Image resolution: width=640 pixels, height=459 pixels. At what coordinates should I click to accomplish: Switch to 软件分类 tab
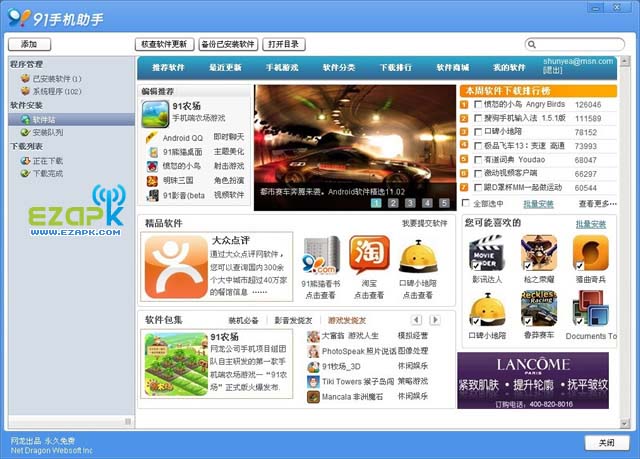click(x=339, y=67)
